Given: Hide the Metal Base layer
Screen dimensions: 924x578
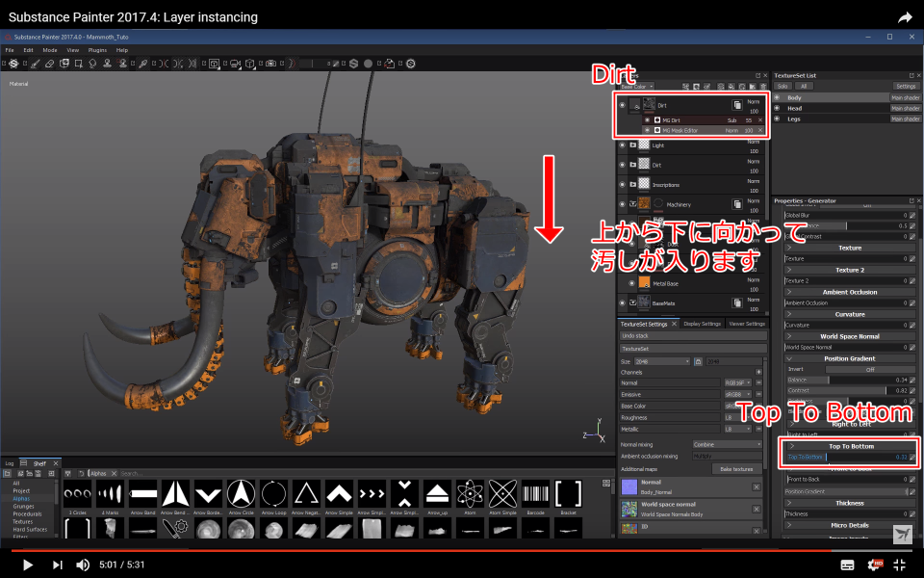Looking at the screenshot, I should 631,283.
